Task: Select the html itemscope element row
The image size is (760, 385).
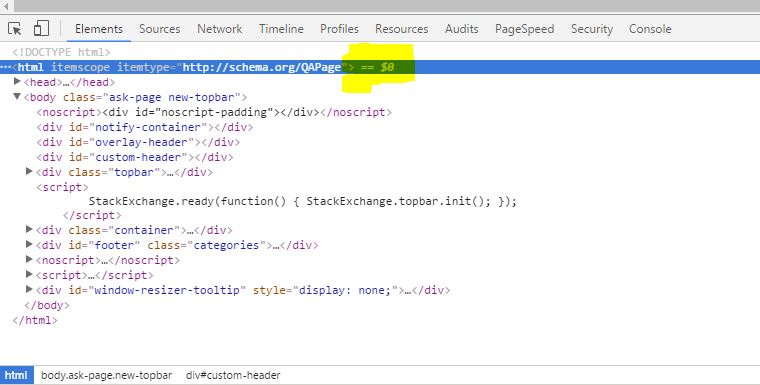Action: tap(380, 67)
